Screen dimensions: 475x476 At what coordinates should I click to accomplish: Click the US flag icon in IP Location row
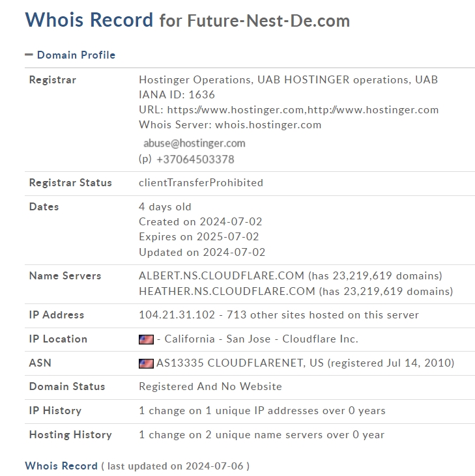point(146,339)
